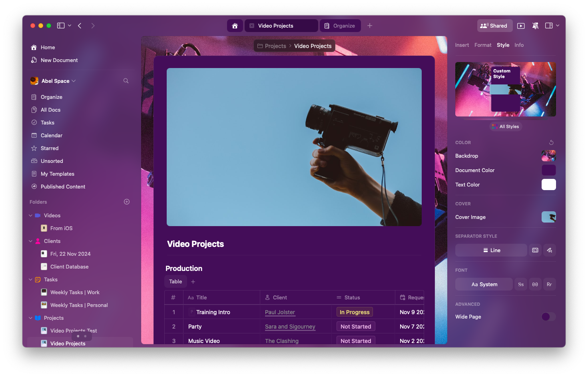
Task: Switch to the Format tab
Action: [482, 45]
